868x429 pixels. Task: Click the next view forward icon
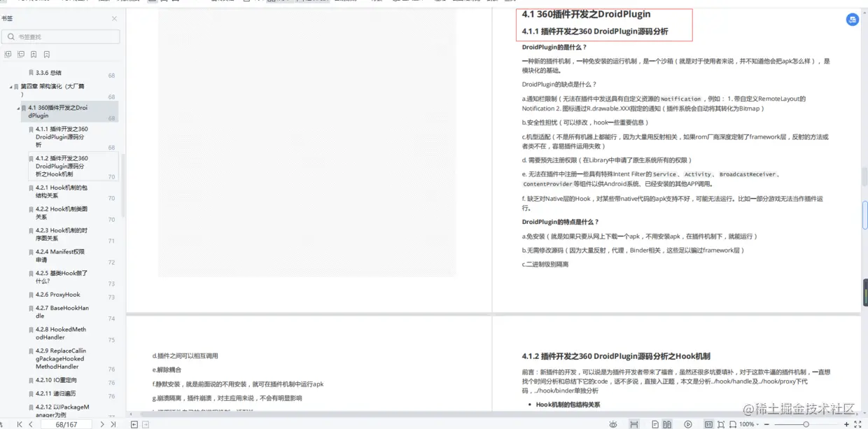point(146,424)
